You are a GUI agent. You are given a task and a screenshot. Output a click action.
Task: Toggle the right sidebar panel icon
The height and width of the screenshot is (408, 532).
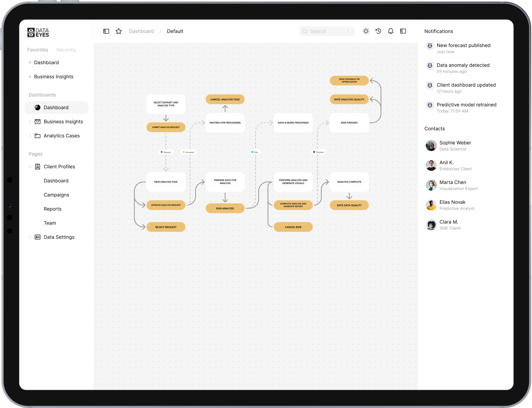pos(403,31)
